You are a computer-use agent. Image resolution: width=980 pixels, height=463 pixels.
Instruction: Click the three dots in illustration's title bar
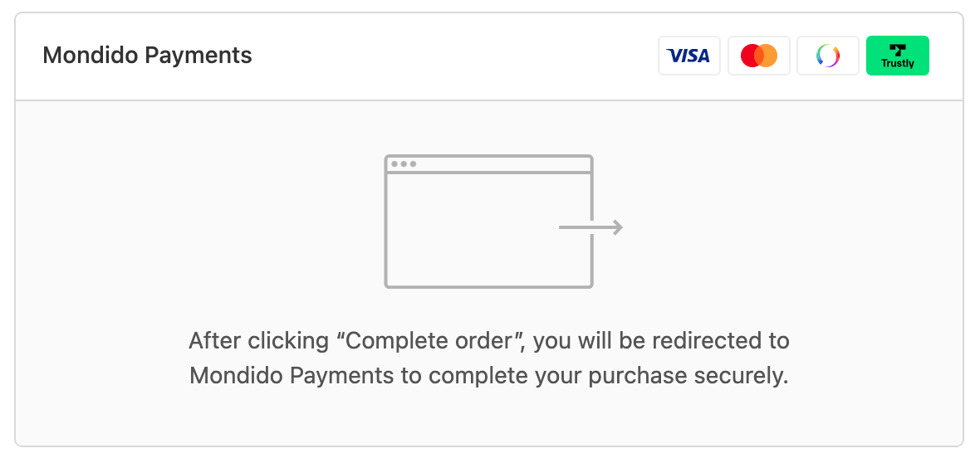[404, 163]
